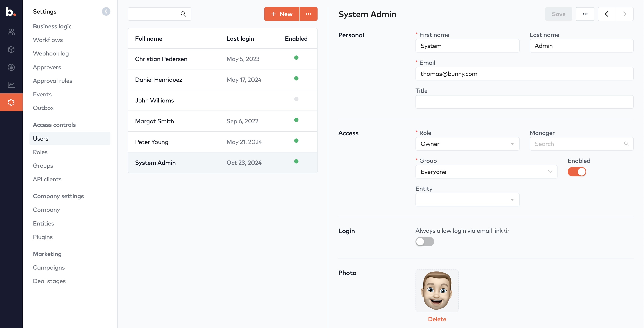This screenshot has height=328, width=644.
Task: Click the user avatar photo thumbnail
Action: click(437, 291)
